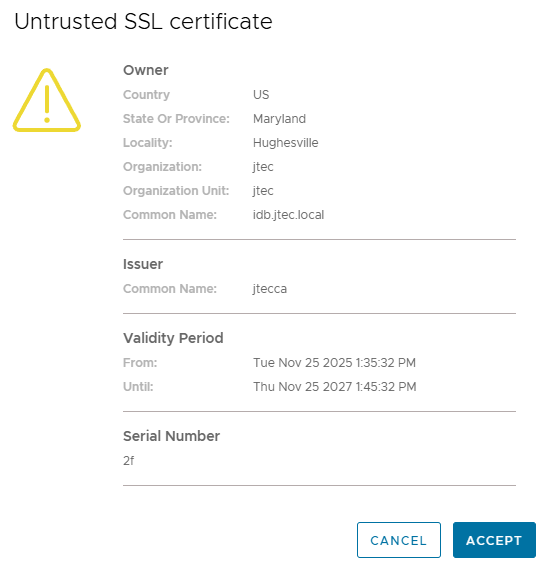Click the Country value US
552x571 pixels.
(261, 95)
